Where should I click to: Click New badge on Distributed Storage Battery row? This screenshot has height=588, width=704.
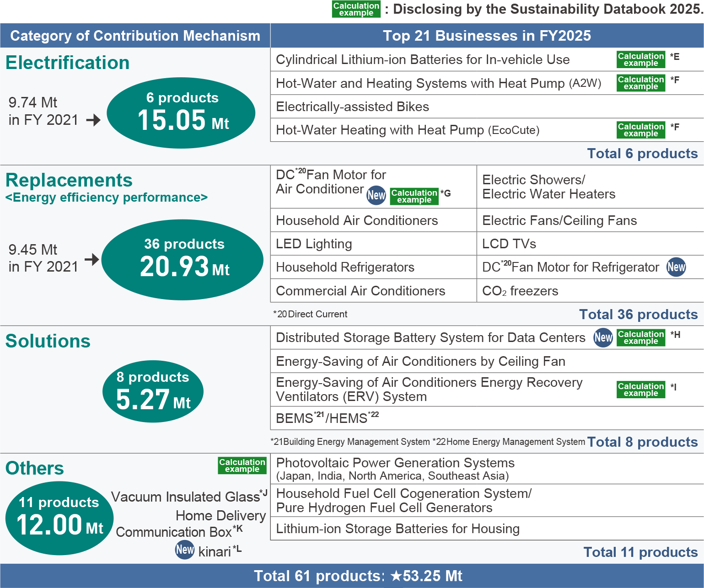tap(603, 337)
